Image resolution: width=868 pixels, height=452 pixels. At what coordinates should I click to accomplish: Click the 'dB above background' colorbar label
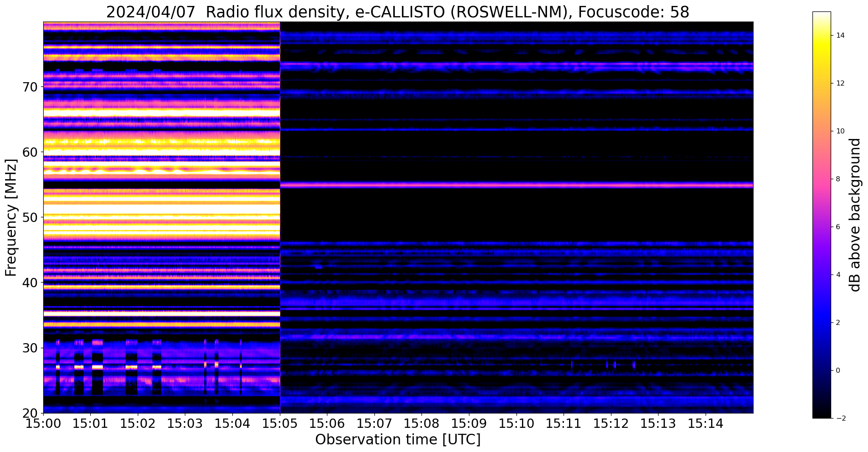856,215
